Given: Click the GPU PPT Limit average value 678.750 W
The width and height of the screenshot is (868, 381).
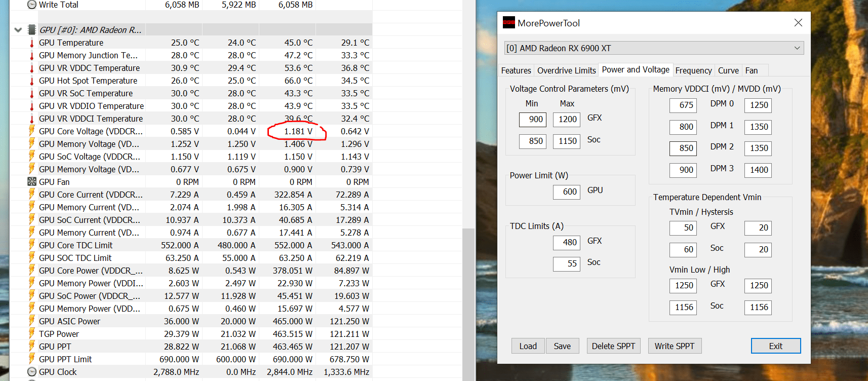Looking at the screenshot, I should [349, 359].
